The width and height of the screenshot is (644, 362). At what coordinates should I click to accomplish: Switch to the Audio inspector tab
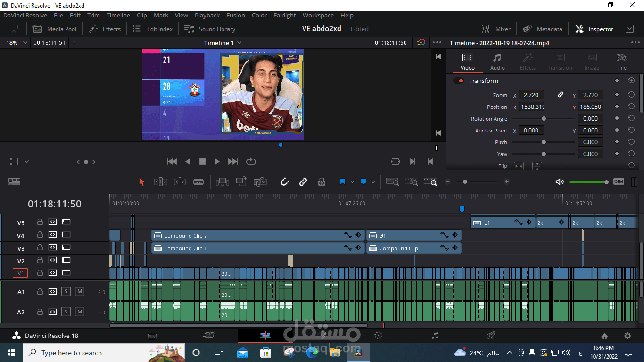497,62
